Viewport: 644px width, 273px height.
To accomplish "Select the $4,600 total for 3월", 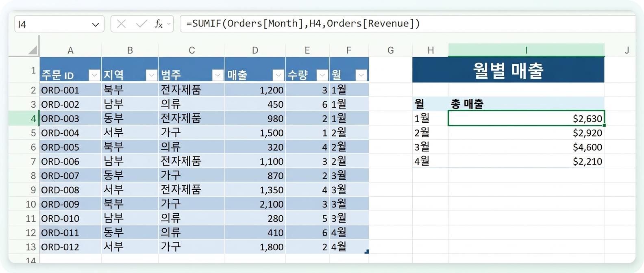I will coord(526,147).
